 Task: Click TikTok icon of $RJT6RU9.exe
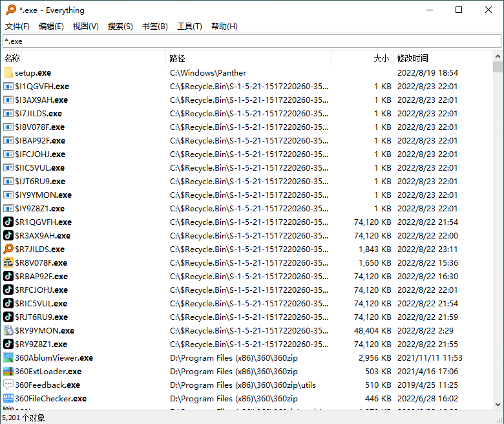coord(8,317)
